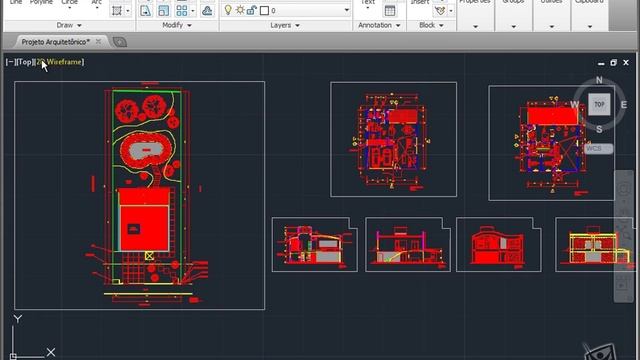This screenshot has height=360, width=640.
Task: Close the Projeto Arquitetônico tab
Action: [98, 42]
